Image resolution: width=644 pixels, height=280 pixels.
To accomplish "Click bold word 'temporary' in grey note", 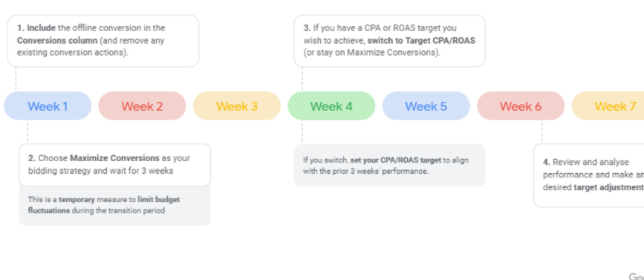I will (77, 200).
